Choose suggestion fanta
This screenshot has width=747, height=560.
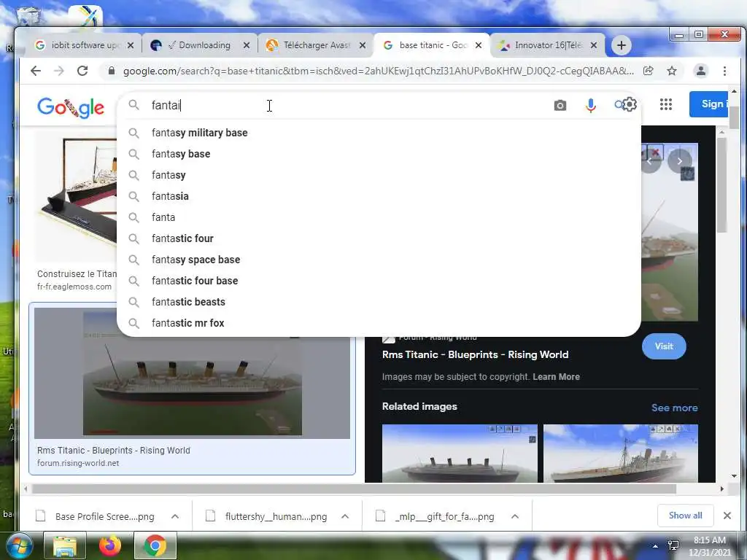tap(379, 217)
